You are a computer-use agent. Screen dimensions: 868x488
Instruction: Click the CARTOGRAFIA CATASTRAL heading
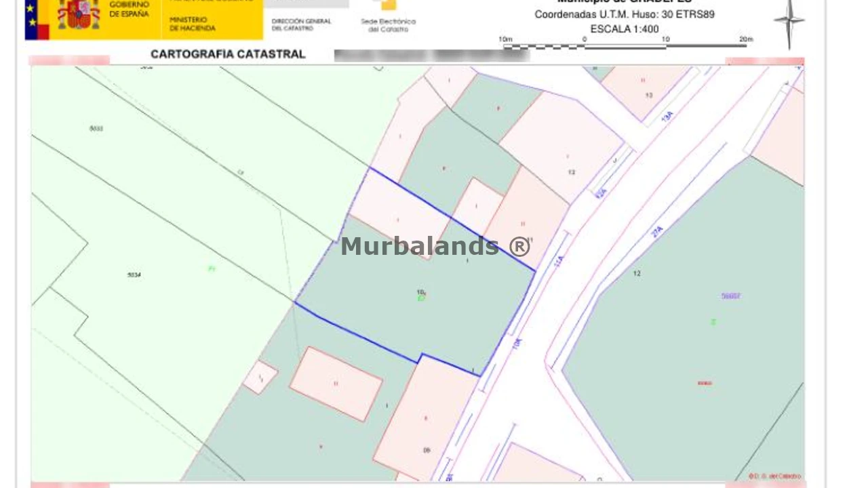pos(228,54)
